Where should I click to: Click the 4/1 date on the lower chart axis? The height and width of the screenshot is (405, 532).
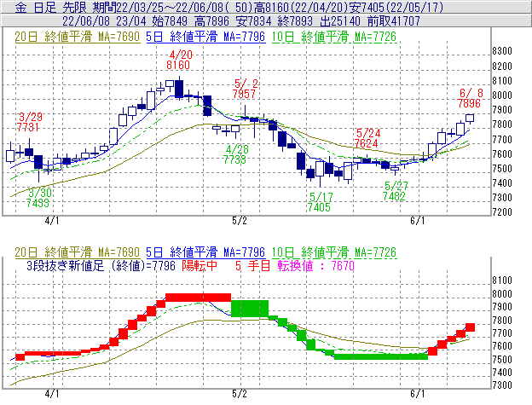click(x=51, y=394)
